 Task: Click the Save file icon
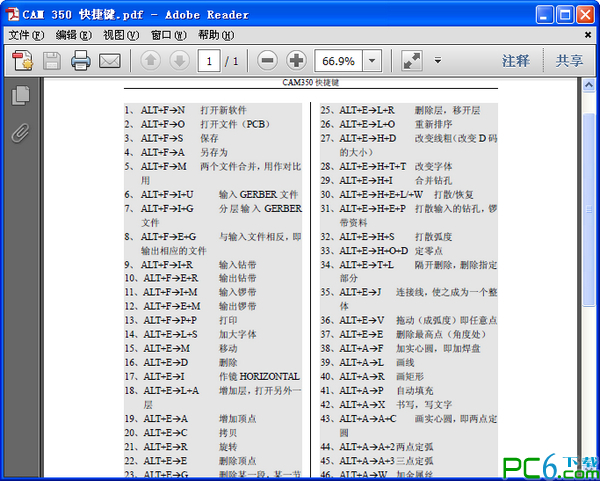click(51, 61)
